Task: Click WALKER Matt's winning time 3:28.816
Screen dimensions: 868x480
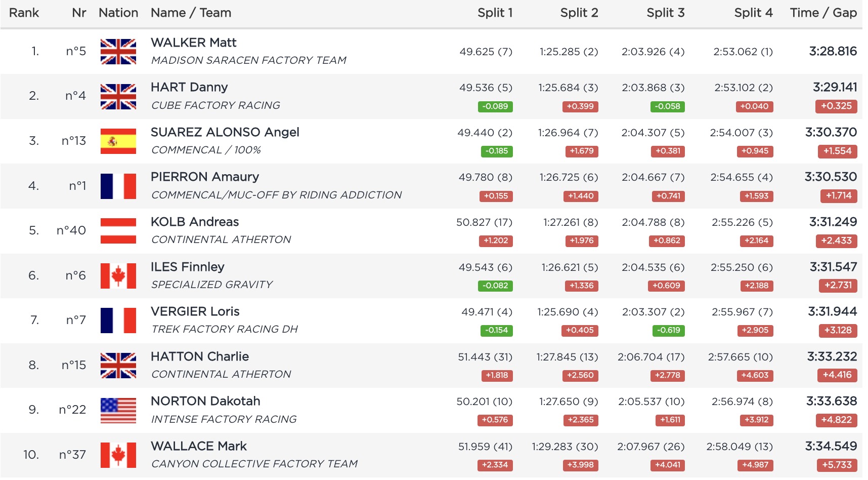Action: (x=833, y=51)
